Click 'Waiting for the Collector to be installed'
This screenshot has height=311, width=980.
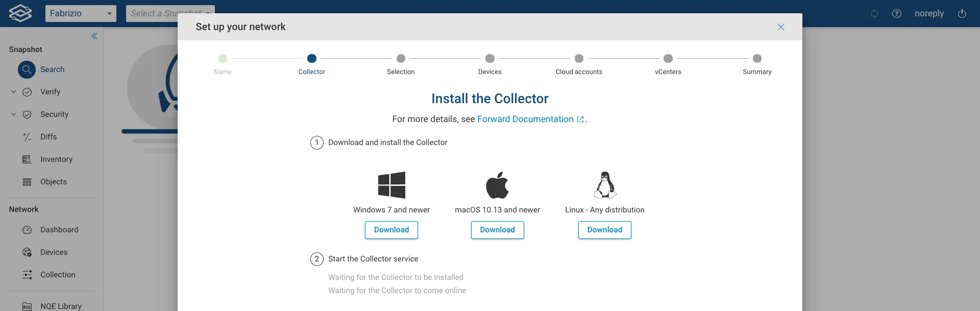[x=396, y=277]
